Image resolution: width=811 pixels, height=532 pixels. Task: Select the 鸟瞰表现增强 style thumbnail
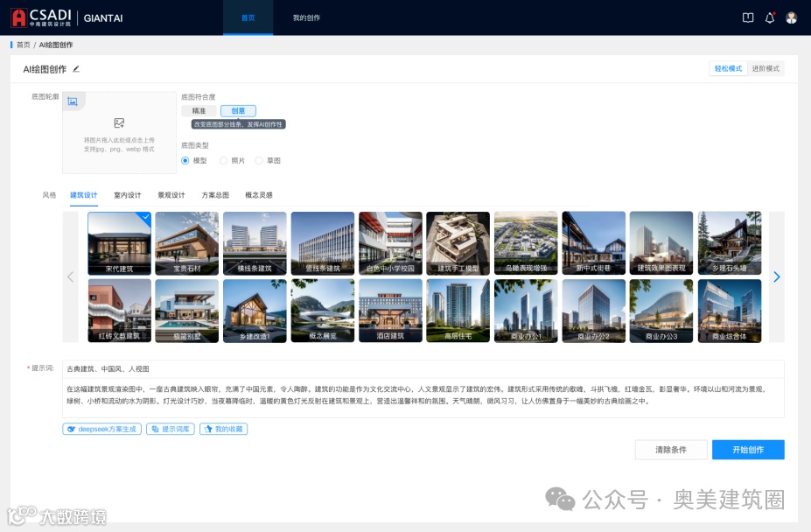coord(526,243)
